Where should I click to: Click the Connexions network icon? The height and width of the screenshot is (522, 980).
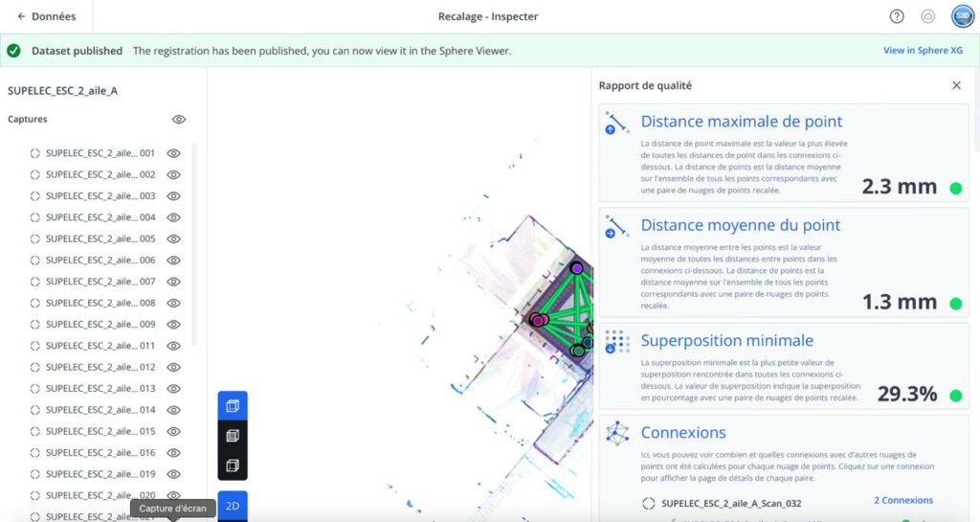(617, 433)
